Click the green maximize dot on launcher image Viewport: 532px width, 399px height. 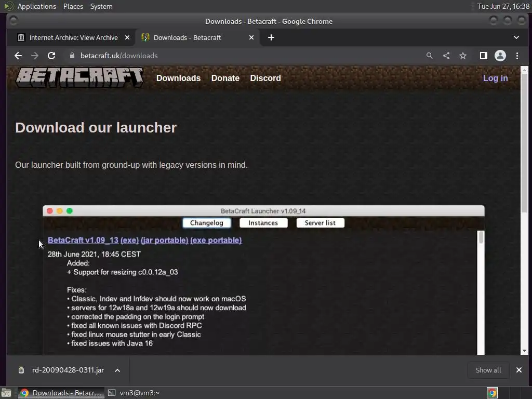pyautogui.click(x=70, y=211)
